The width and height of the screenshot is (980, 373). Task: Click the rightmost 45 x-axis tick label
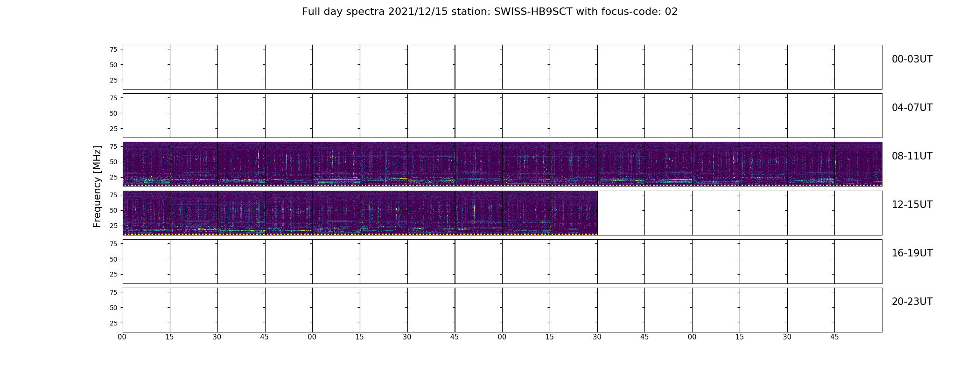pyautogui.click(x=834, y=337)
